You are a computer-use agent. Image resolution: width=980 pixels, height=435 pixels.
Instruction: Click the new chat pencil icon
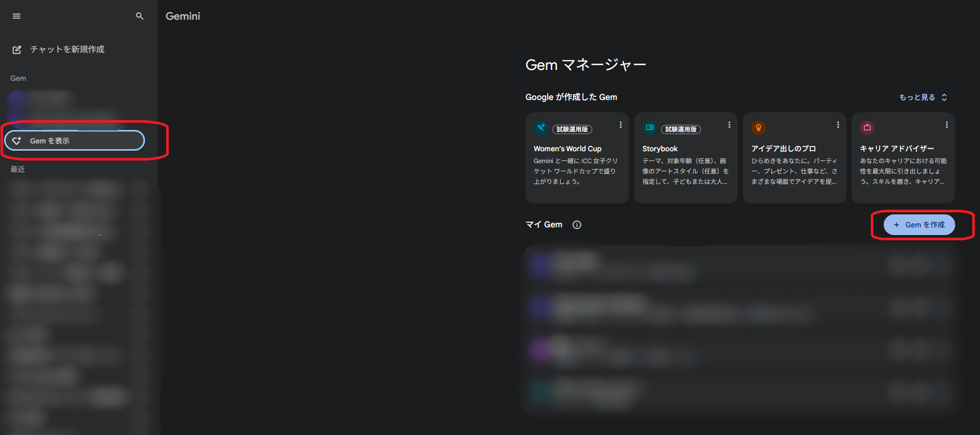17,50
